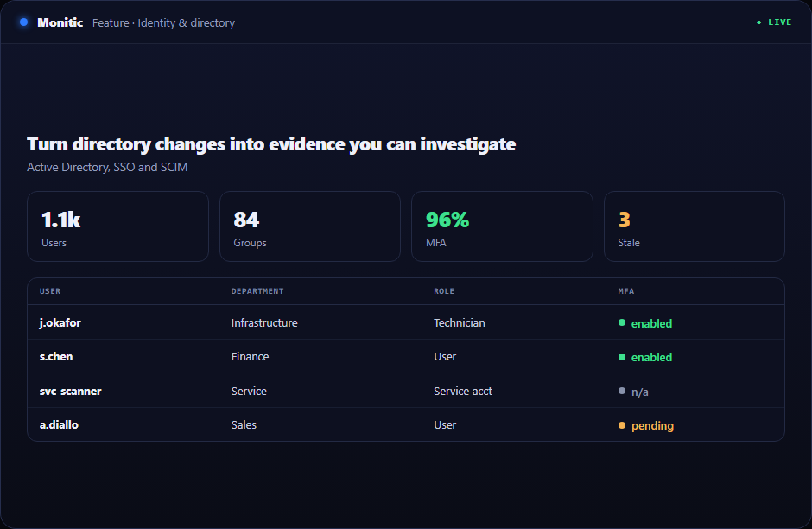Click j.okafor's enabled MFA status

645,323
